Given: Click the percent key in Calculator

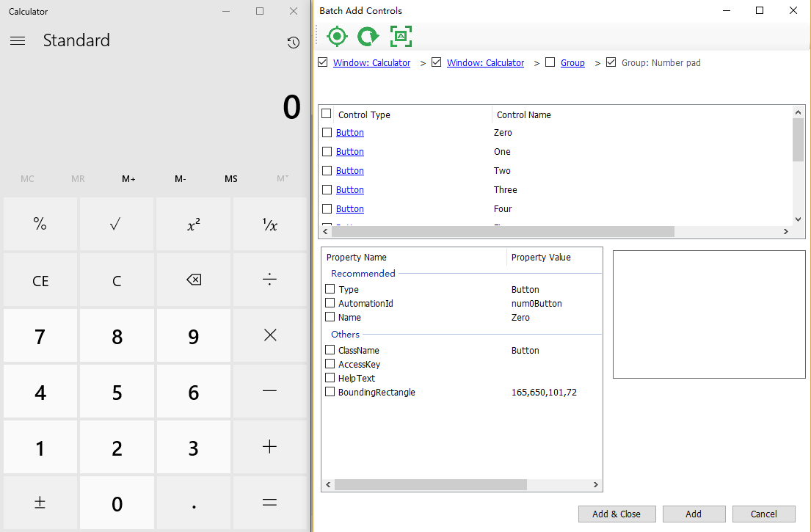Looking at the screenshot, I should point(40,224).
